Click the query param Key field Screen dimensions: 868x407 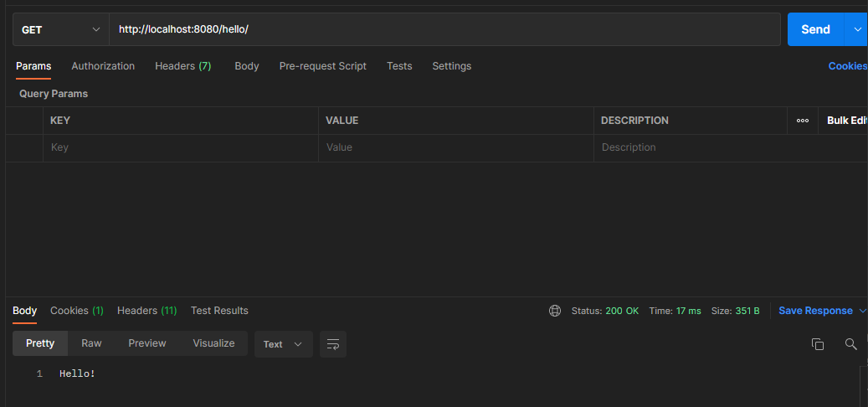click(x=181, y=148)
